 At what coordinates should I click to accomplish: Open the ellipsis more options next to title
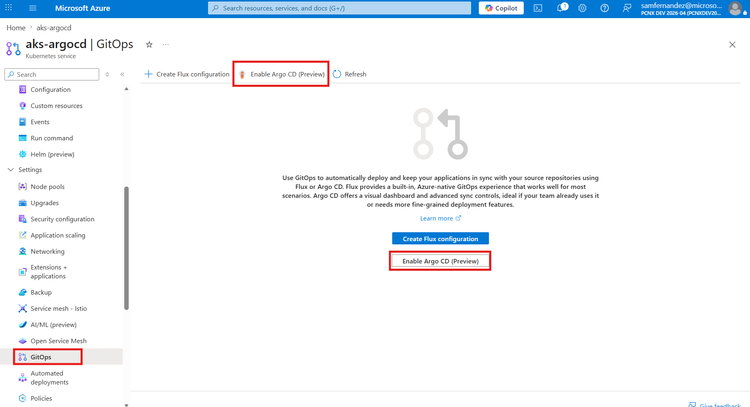[165, 44]
